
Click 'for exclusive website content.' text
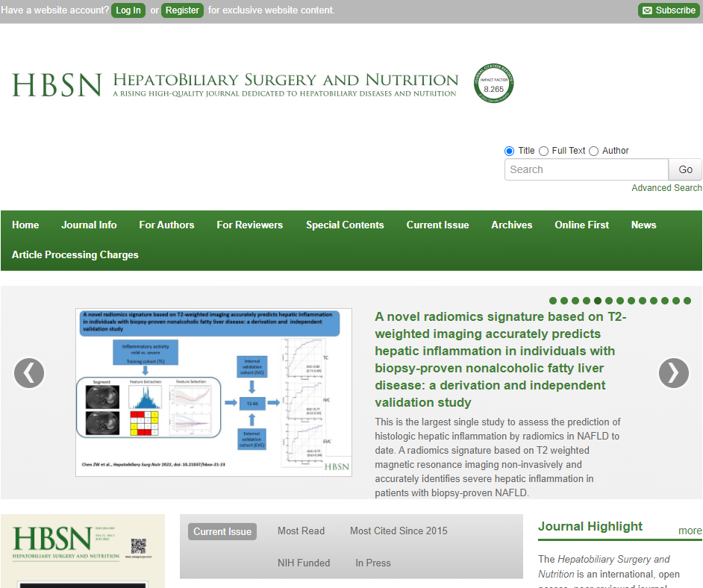click(271, 10)
